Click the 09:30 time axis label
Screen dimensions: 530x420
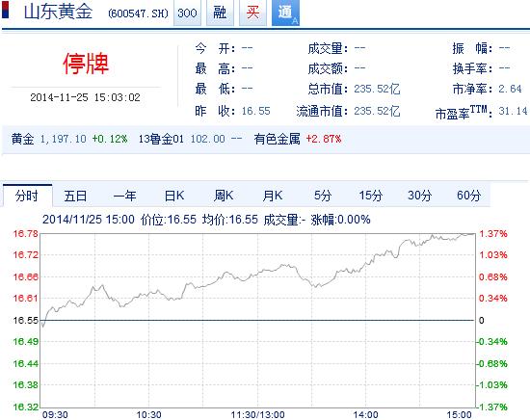click(x=55, y=414)
